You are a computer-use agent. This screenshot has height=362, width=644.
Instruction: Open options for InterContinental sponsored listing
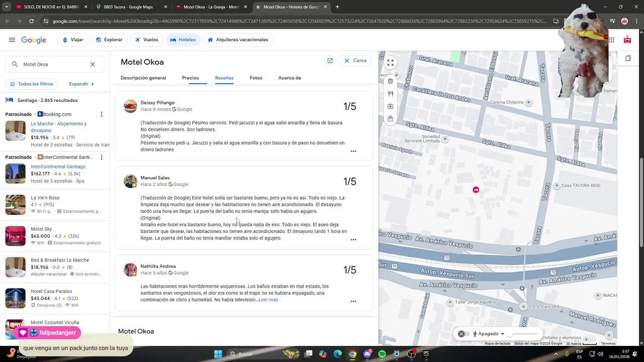pyautogui.click(x=101, y=157)
